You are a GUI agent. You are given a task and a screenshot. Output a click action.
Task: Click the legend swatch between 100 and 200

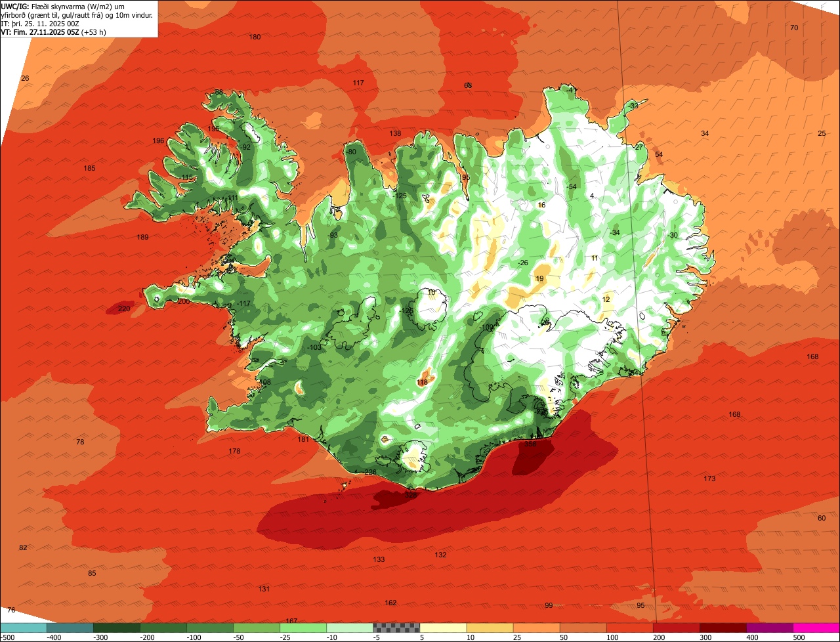coord(629,628)
